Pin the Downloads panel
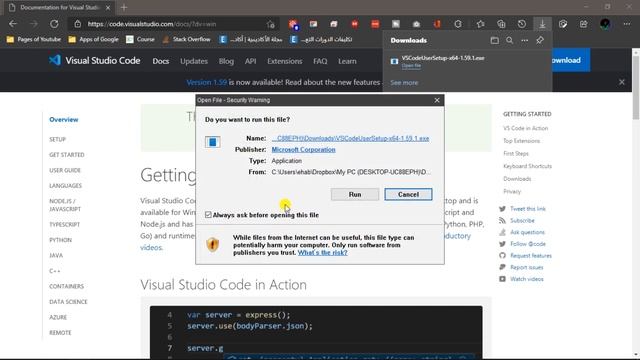 [x=540, y=40]
